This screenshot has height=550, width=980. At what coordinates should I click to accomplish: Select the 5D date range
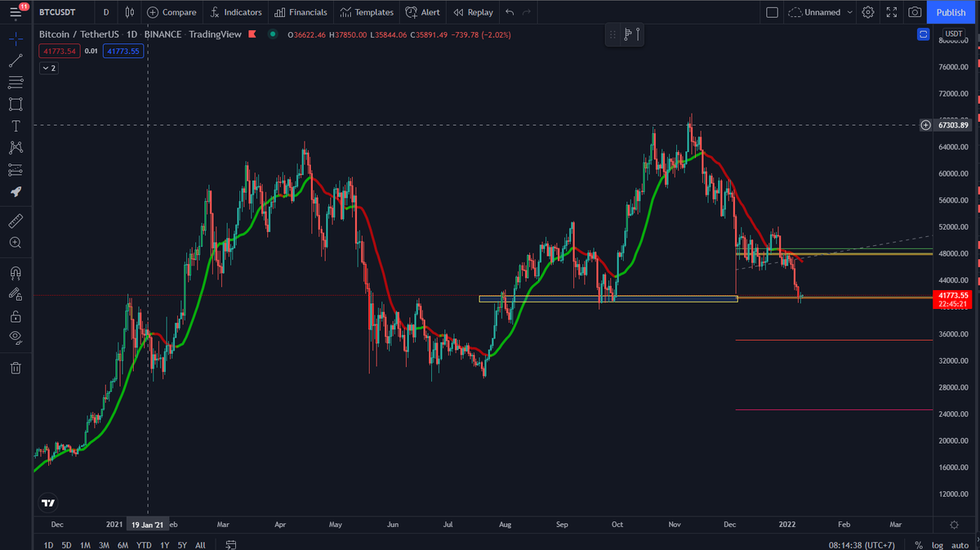pos(67,545)
